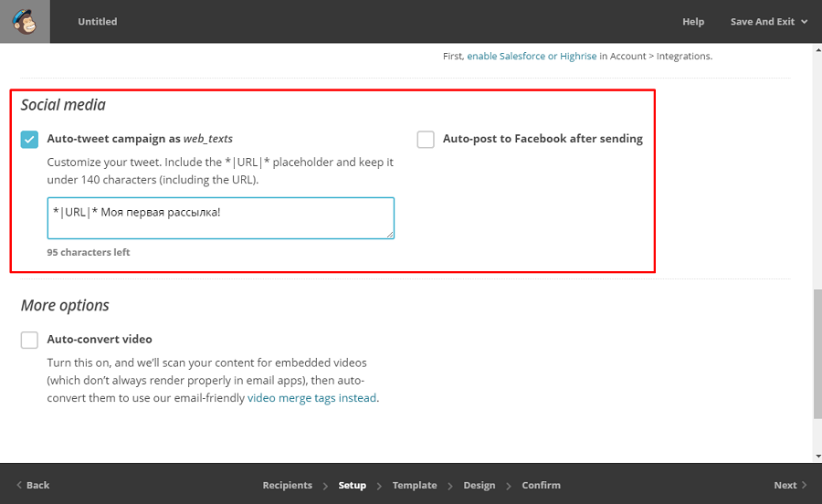Click the Mailchimp monkey logo icon

pos(25,22)
